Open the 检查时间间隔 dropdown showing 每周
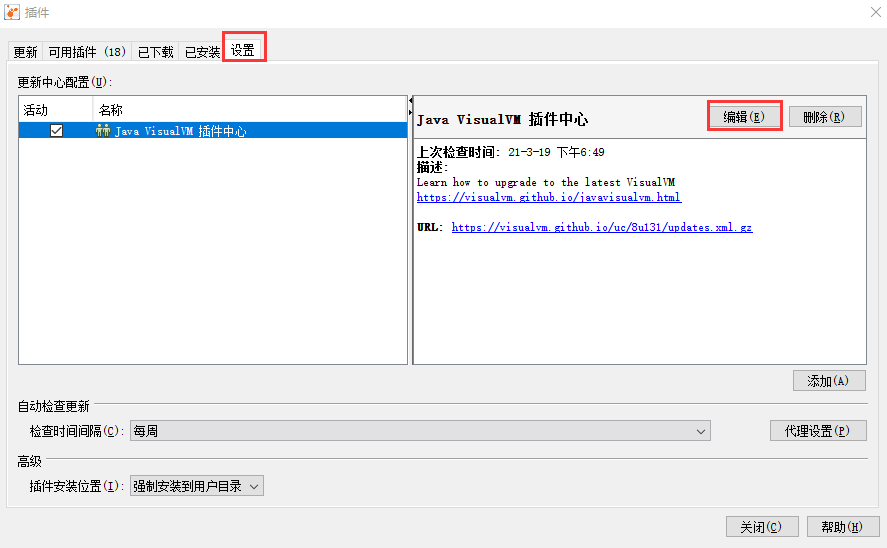This screenshot has width=887, height=548. (x=420, y=431)
